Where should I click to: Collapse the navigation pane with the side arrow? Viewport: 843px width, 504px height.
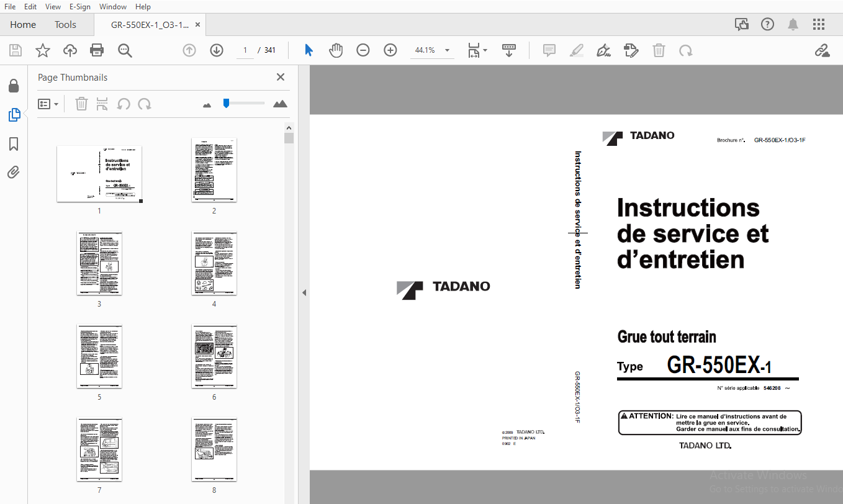304,292
